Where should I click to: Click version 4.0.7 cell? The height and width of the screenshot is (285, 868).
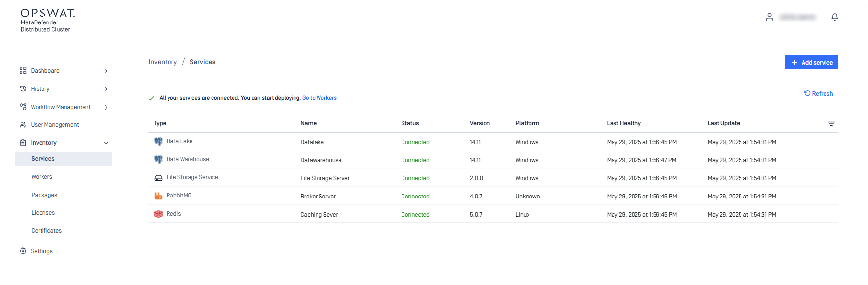(x=476, y=197)
